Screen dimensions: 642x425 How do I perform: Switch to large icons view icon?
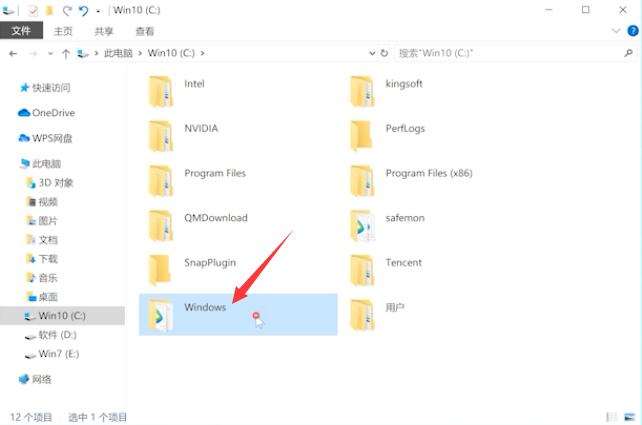click(629, 417)
